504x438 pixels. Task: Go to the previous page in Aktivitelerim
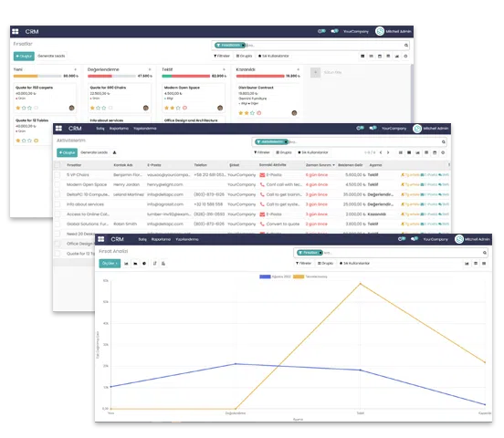[x=381, y=152]
